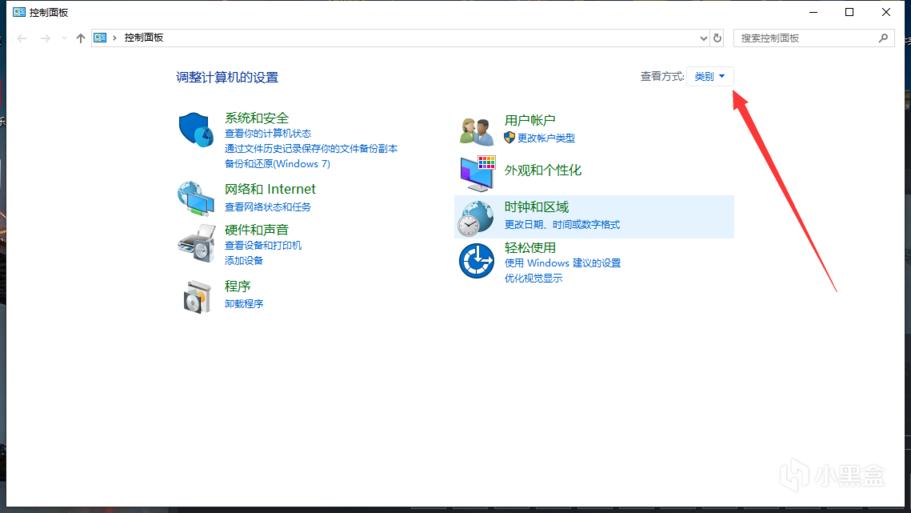The image size is (911, 513).
Task: Open 轻松使用 category link
Action: tap(530, 247)
